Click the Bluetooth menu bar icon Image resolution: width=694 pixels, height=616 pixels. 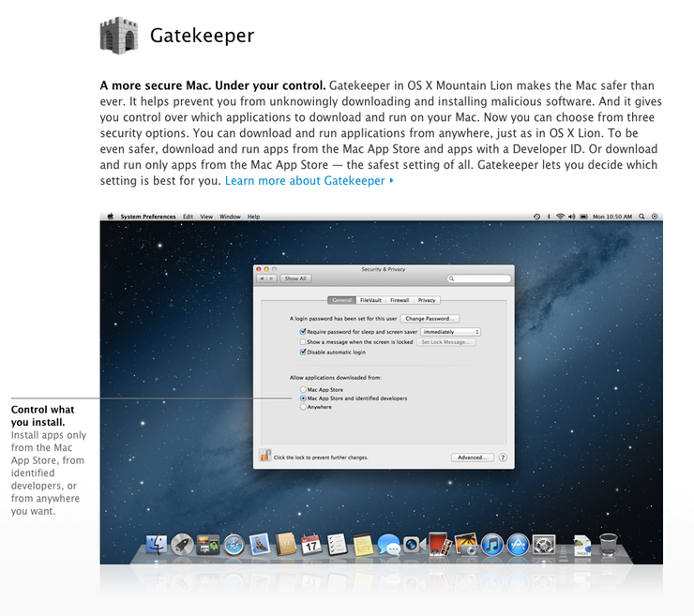tap(549, 217)
